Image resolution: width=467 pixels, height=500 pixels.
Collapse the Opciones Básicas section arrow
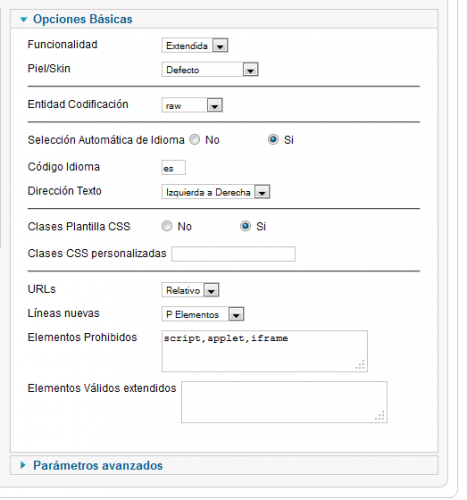click(x=23, y=20)
